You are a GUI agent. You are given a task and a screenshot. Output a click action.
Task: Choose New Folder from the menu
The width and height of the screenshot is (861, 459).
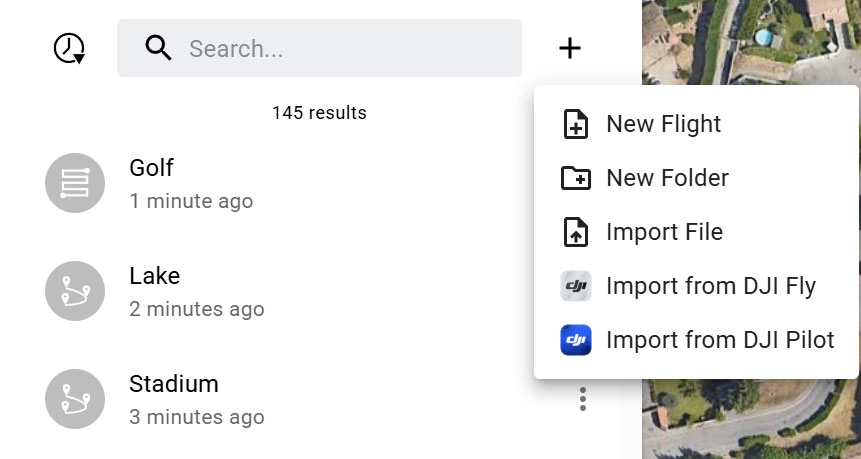pyautogui.click(x=667, y=178)
